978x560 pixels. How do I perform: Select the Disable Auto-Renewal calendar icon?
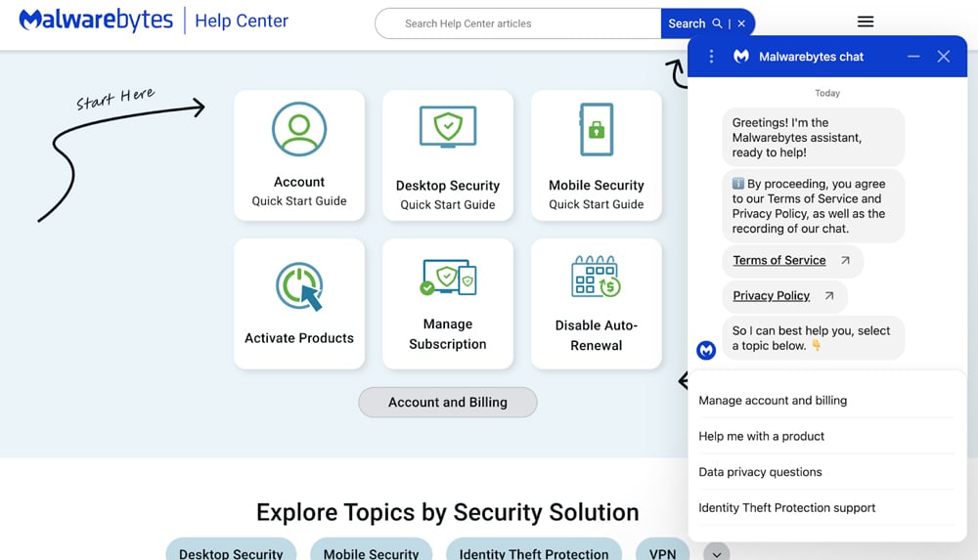click(597, 277)
